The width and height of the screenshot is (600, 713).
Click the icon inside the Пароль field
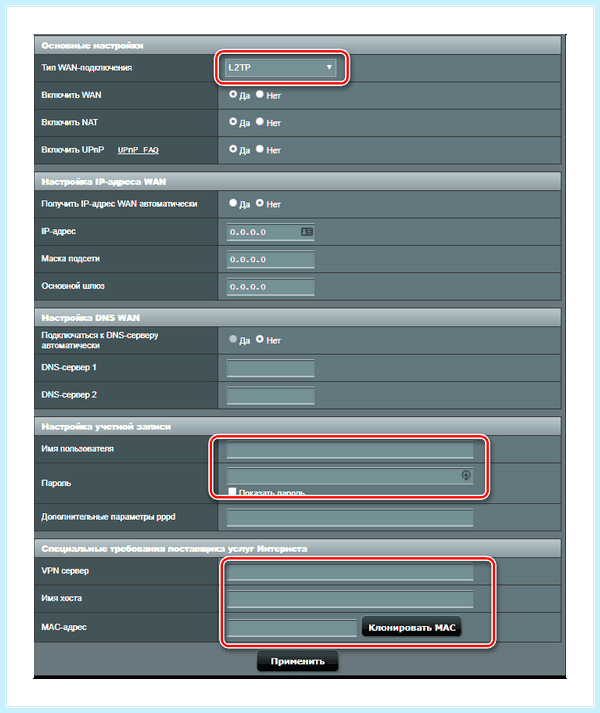(466, 475)
